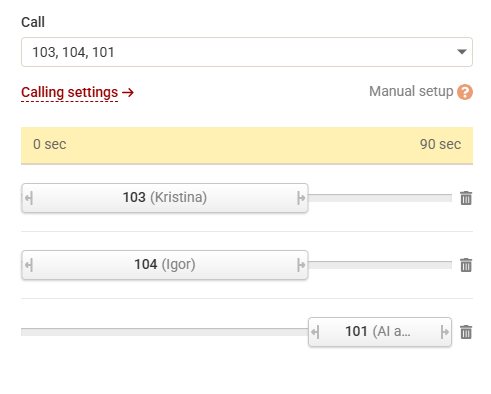Remove 104 (Igor) using trash icon
The image size is (491, 394).
(466, 265)
